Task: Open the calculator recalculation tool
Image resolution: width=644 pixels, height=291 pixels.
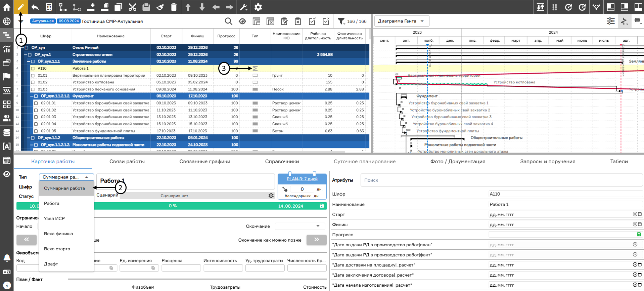Action: (x=49, y=7)
